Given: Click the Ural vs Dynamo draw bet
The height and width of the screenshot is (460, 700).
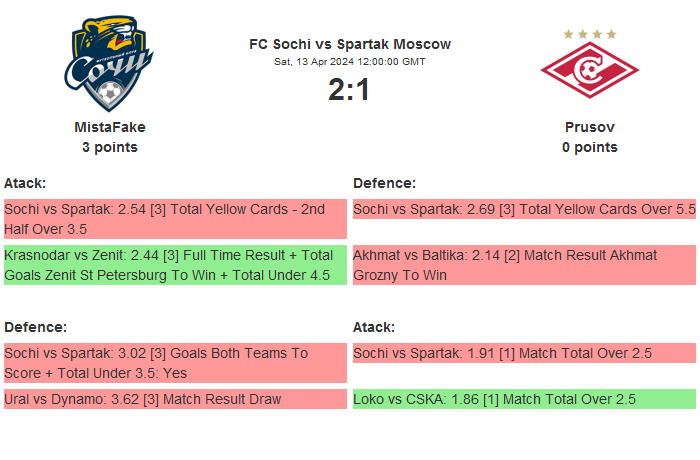Looking at the screenshot, I should [175, 399].
